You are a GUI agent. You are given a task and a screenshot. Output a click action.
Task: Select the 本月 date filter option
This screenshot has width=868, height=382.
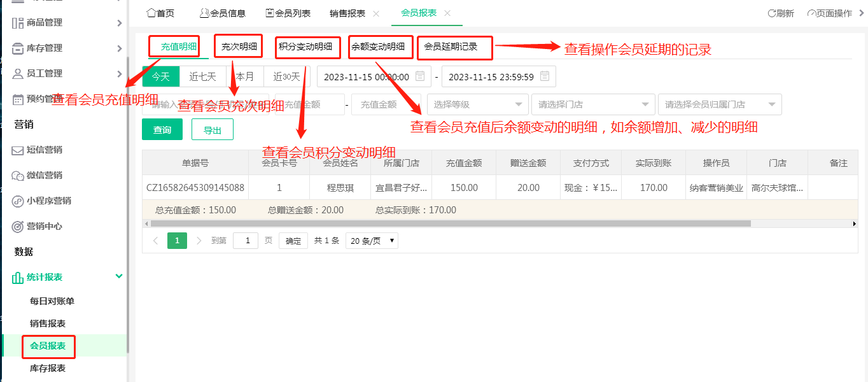point(245,76)
